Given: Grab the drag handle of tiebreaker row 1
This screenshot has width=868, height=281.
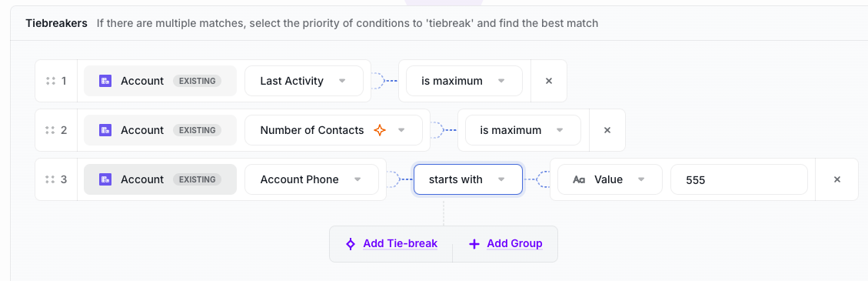Looking at the screenshot, I should point(51,81).
